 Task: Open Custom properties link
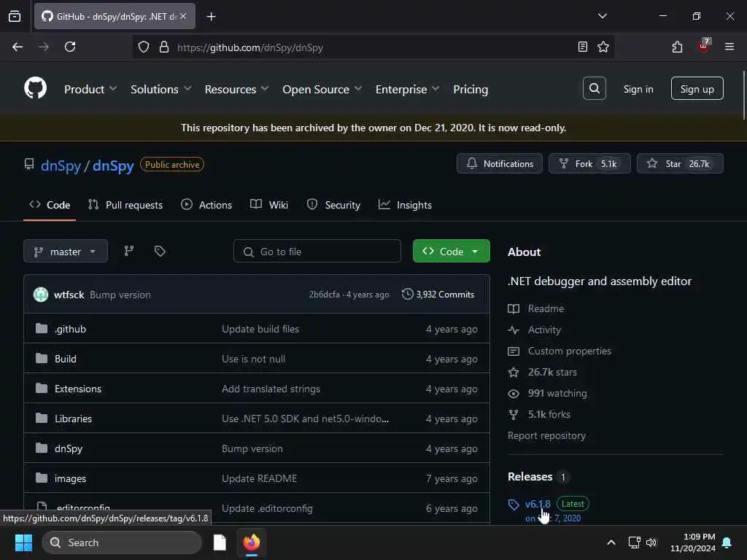pyautogui.click(x=560, y=351)
